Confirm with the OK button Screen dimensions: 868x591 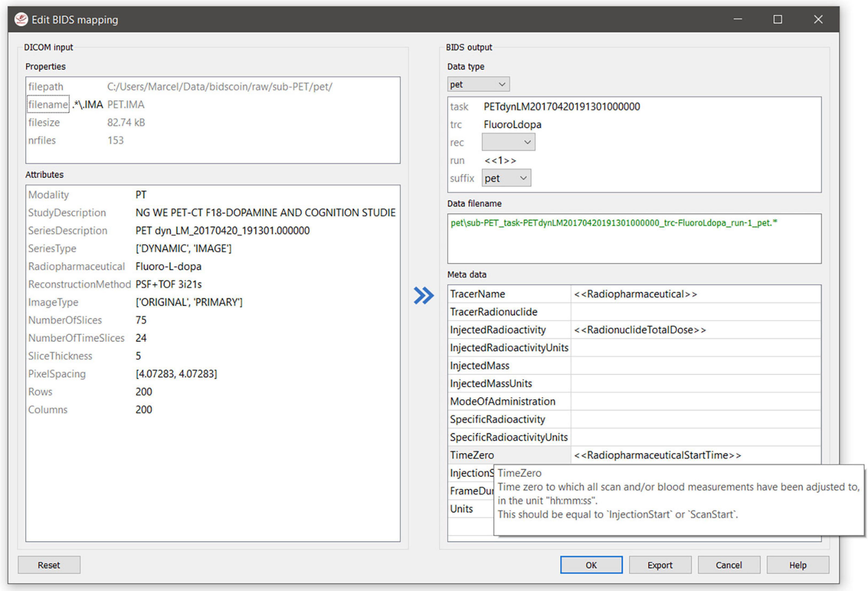(591, 565)
